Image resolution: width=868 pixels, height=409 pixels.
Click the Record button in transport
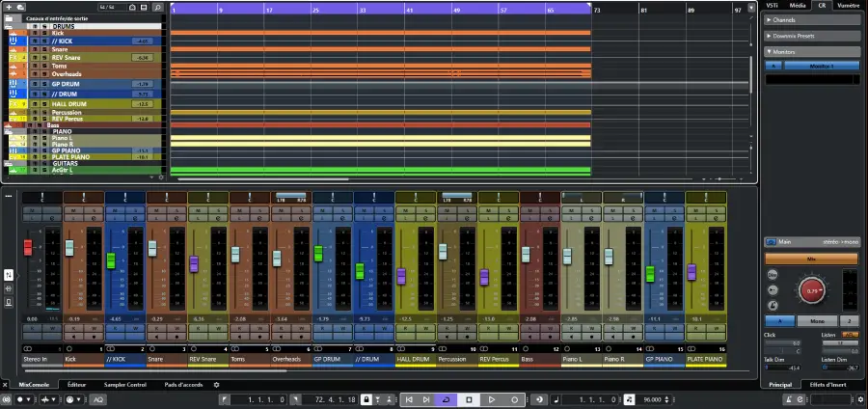[x=514, y=399]
